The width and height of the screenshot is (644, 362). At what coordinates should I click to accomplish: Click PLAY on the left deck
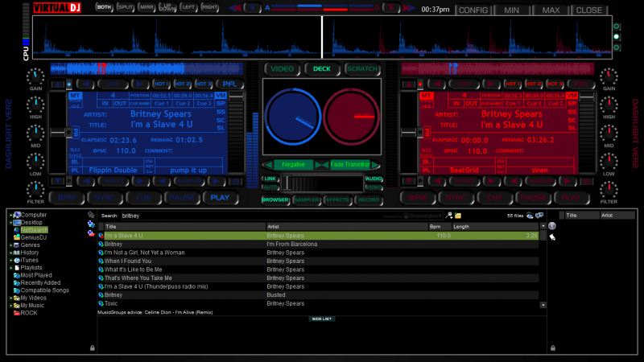[x=220, y=198]
